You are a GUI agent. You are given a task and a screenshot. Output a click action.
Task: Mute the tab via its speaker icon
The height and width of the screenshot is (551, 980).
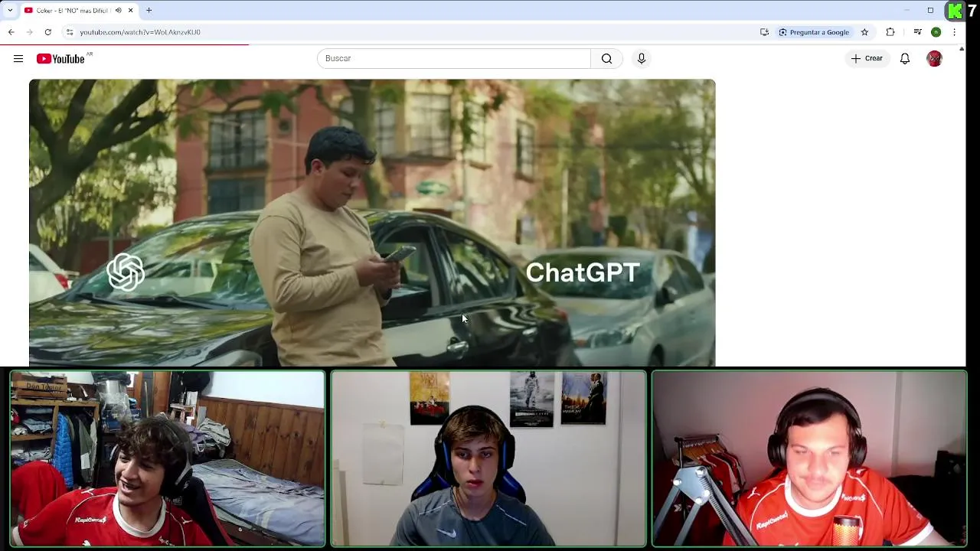pos(118,10)
